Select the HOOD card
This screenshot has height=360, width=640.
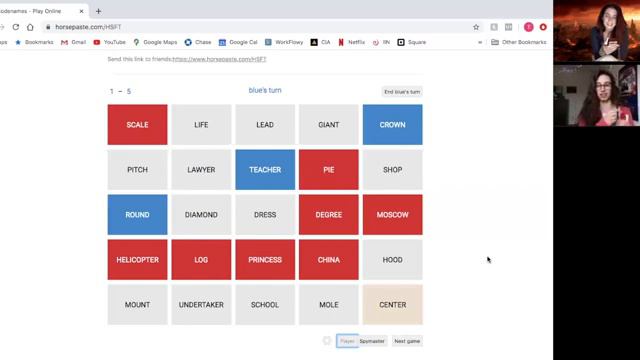[393, 260]
